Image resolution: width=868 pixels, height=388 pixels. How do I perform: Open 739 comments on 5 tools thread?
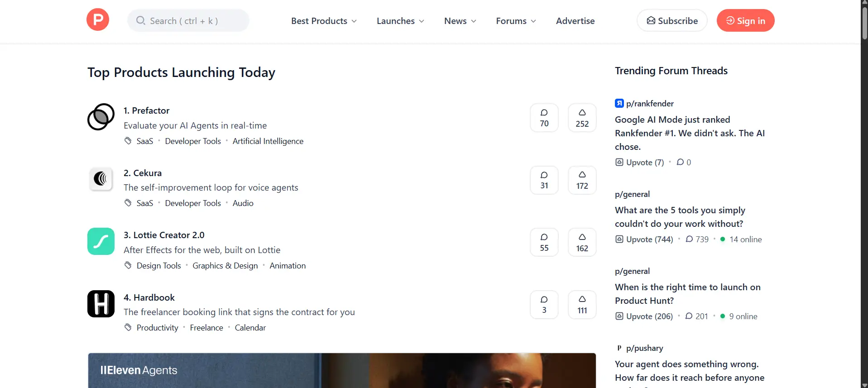click(x=697, y=239)
